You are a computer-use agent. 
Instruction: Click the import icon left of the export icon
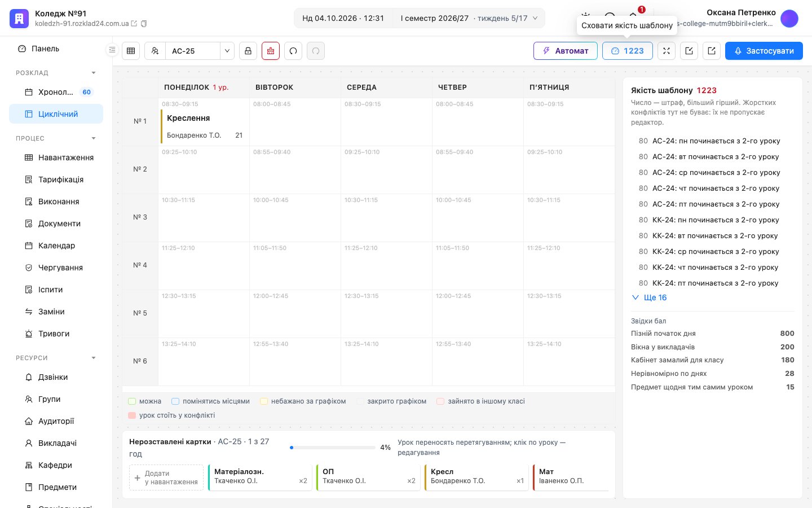tap(689, 51)
